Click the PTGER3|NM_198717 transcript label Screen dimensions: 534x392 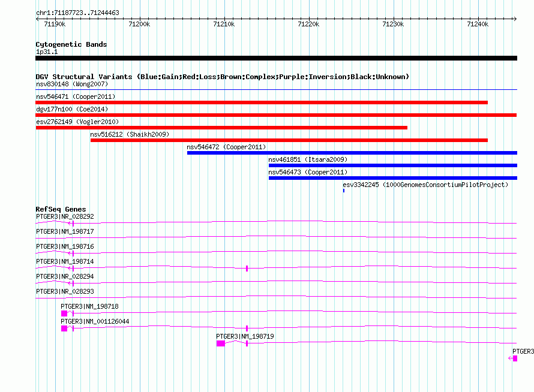tap(65, 231)
